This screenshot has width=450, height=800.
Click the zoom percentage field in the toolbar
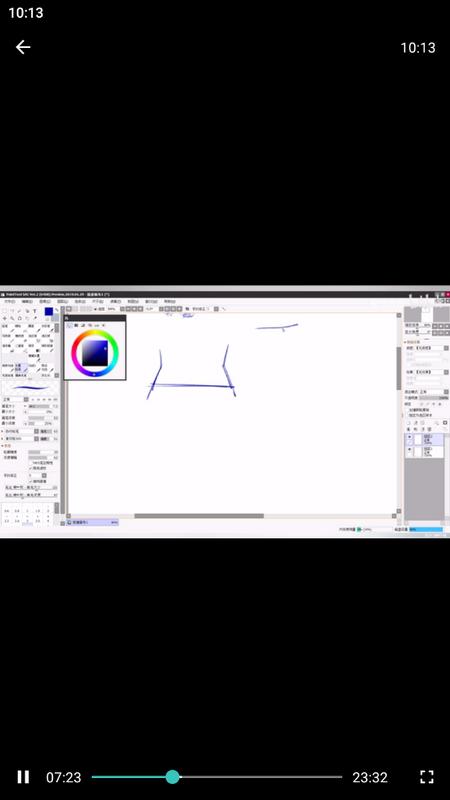(111, 309)
